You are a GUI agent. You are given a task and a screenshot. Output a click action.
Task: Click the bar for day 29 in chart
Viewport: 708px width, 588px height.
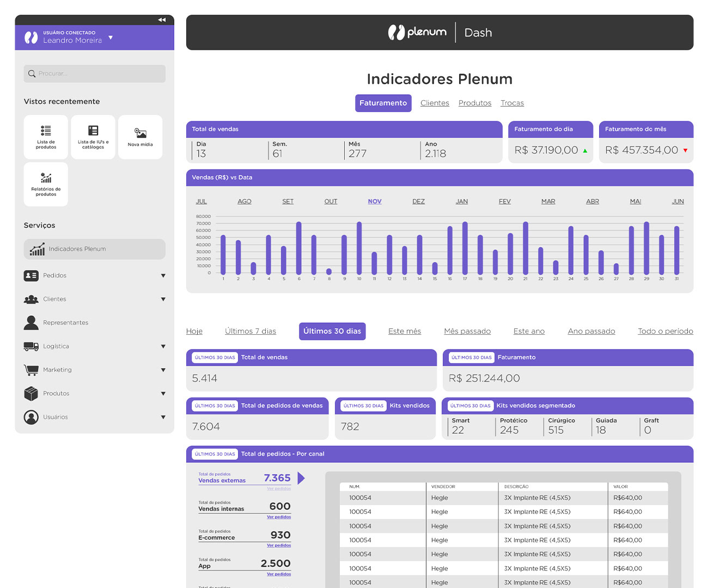pos(646,248)
